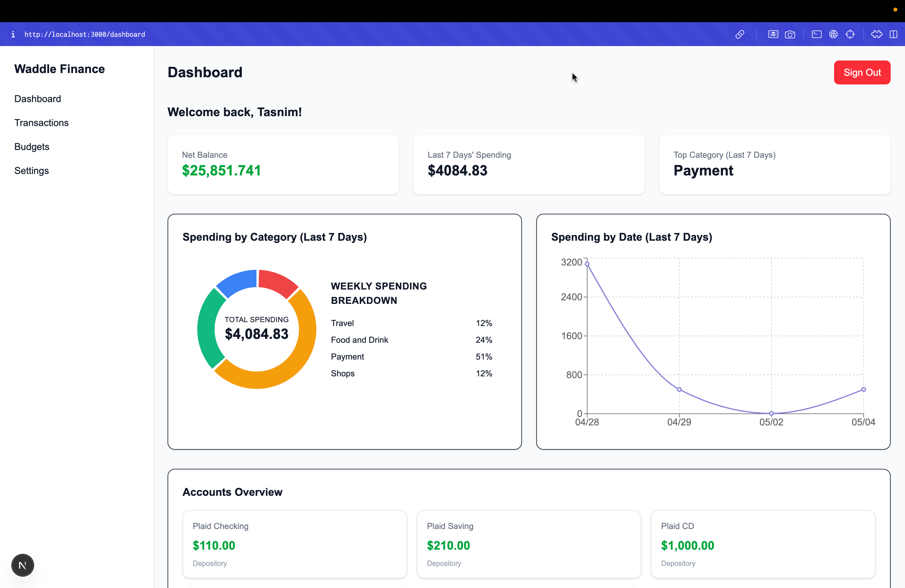Click the globe network icon
This screenshot has width=905, height=588.
(x=833, y=34)
